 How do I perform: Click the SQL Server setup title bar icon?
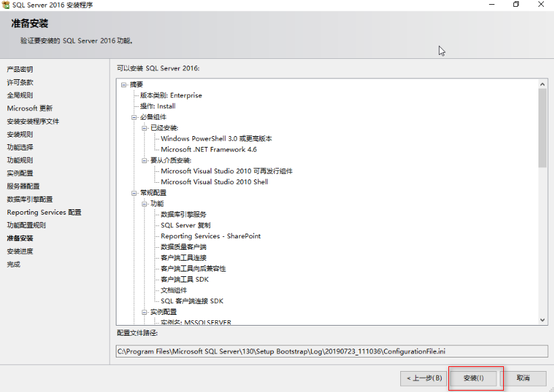(5, 5)
